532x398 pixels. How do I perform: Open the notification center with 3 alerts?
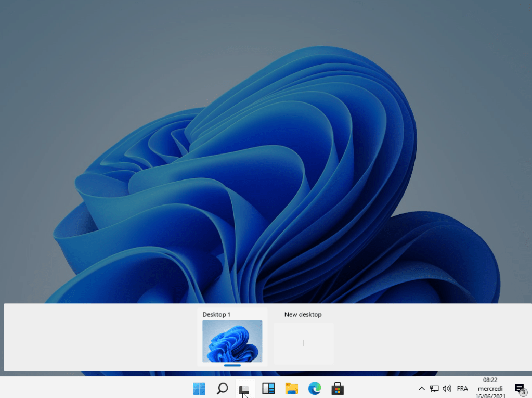tap(519, 389)
